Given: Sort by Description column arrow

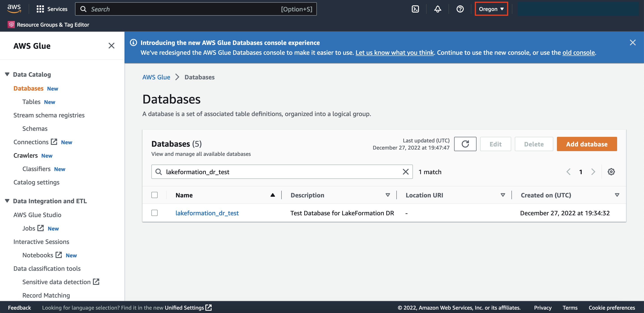Looking at the screenshot, I should 388,195.
